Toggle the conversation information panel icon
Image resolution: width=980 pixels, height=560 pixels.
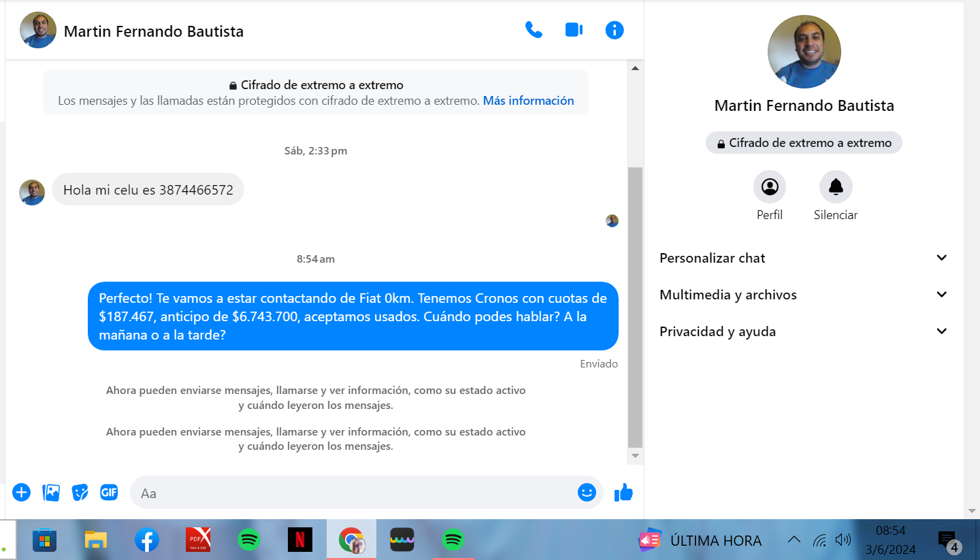pyautogui.click(x=615, y=30)
